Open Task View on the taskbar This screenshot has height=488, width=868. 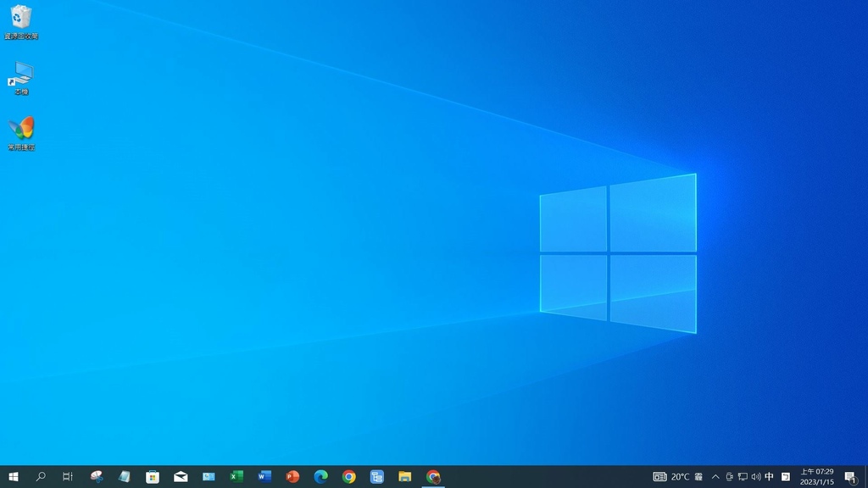(x=68, y=476)
